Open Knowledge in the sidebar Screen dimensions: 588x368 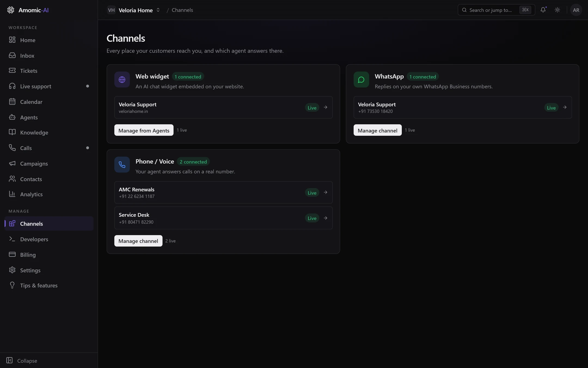(49, 132)
